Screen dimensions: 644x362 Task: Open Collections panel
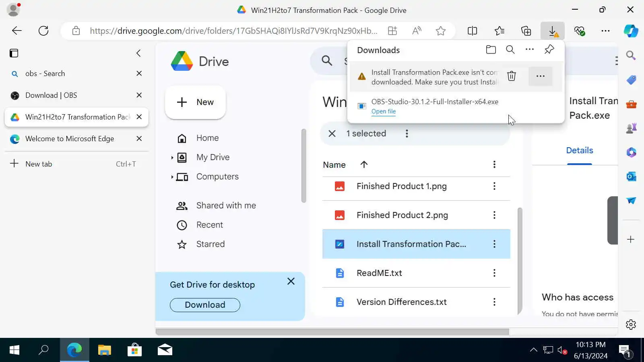tap(526, 31)
